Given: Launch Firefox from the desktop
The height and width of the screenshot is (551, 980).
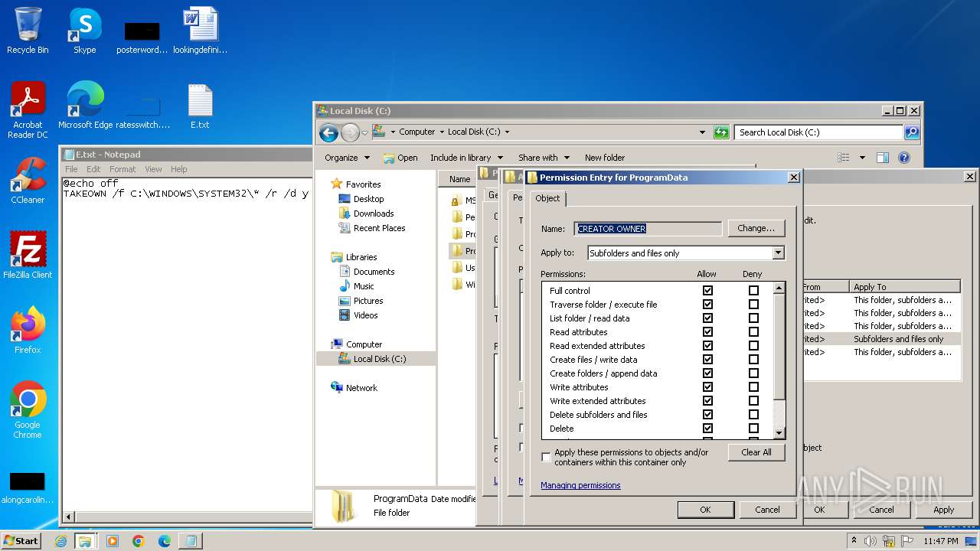Looking at the screenshot, I should (x=28, y=330).
